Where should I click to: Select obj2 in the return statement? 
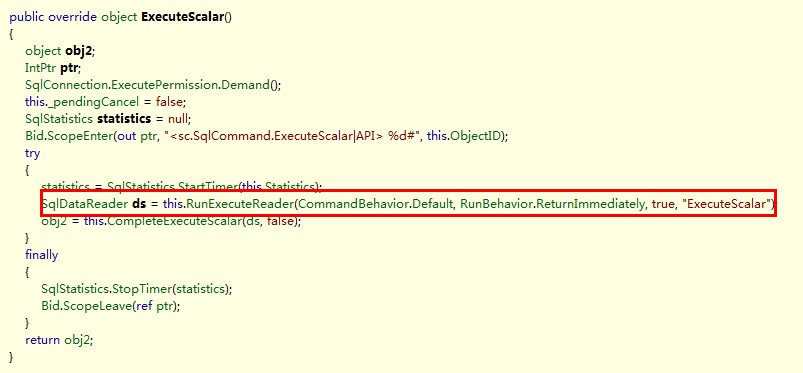(x=76, y=340)
